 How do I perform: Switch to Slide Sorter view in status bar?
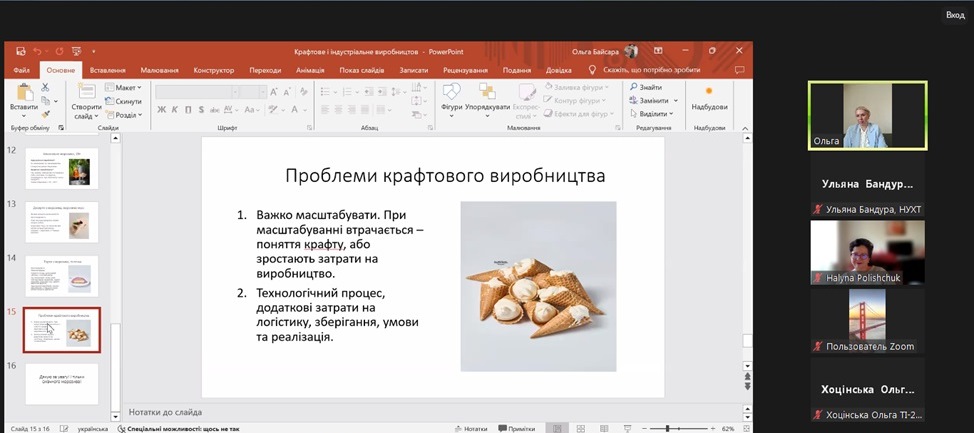582,428
